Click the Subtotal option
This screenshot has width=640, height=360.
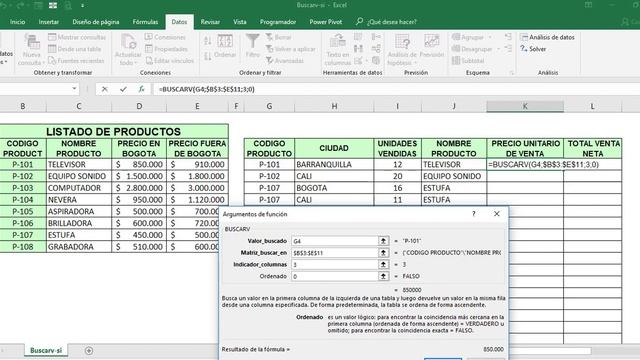pyautogui.click(x=468, y=61)
